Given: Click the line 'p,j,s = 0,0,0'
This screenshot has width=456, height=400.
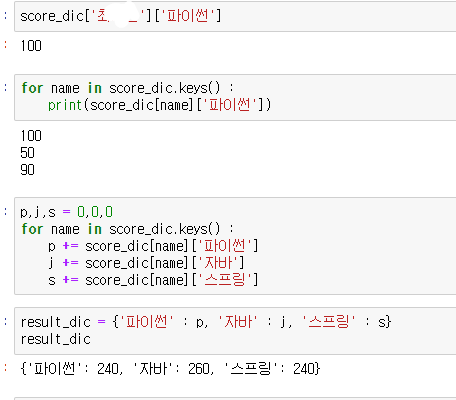Looking at the screenshot, I should coord(67,212).
